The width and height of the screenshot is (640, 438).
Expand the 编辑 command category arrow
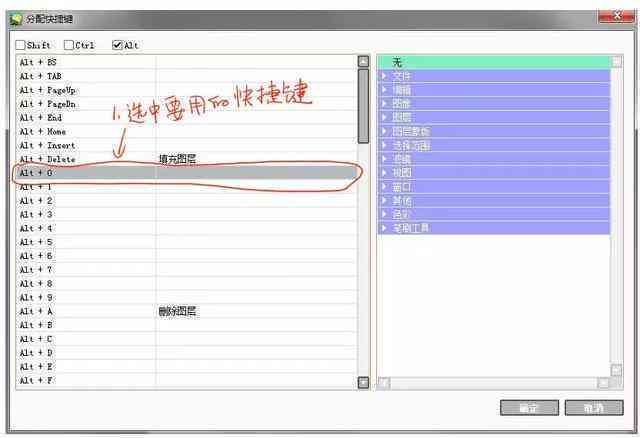[x=384, y=90]
